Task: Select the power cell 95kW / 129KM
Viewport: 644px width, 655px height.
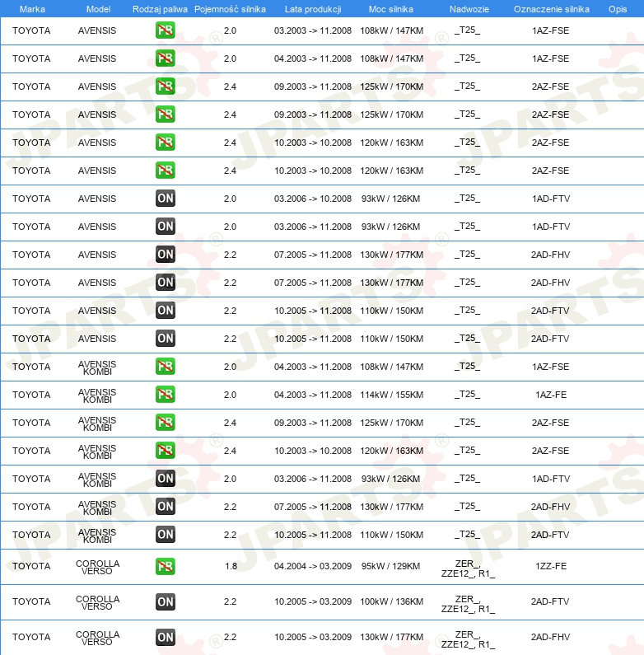Action: pyautogui.click(x=391, y=566)
